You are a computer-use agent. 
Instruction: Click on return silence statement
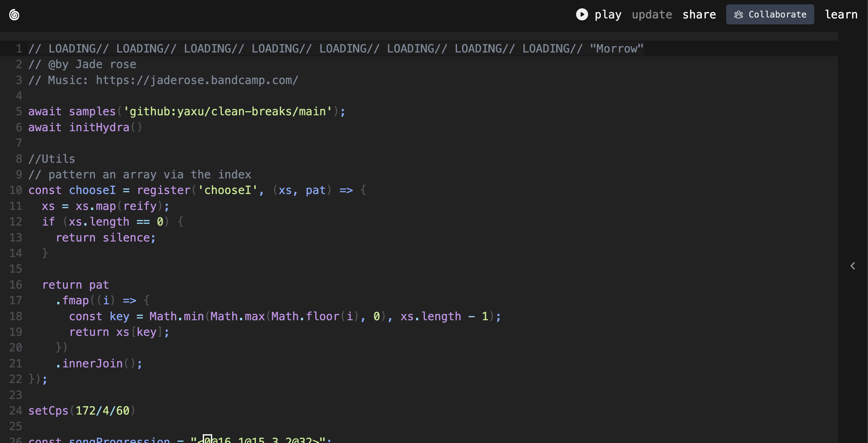[x=106, y=237]
